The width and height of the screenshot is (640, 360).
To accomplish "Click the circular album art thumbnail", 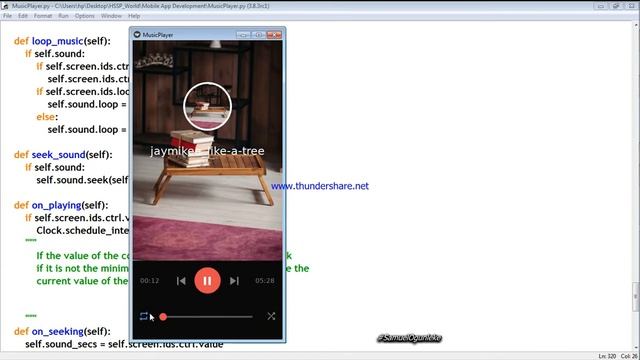I will tap(207, 106).
